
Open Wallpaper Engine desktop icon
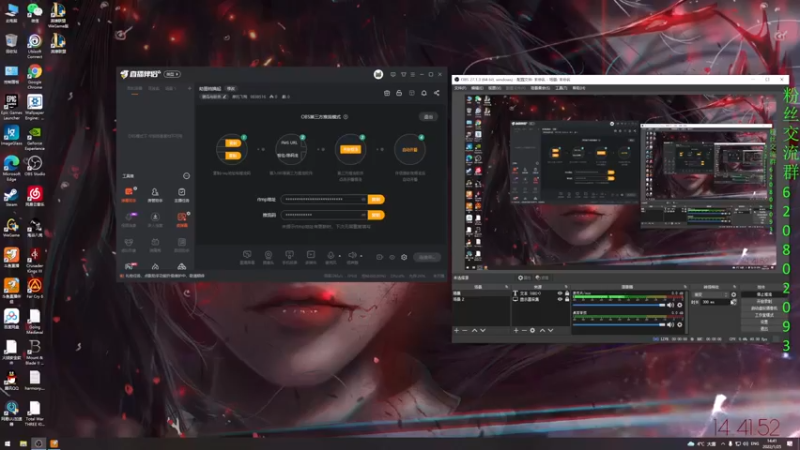34,107
